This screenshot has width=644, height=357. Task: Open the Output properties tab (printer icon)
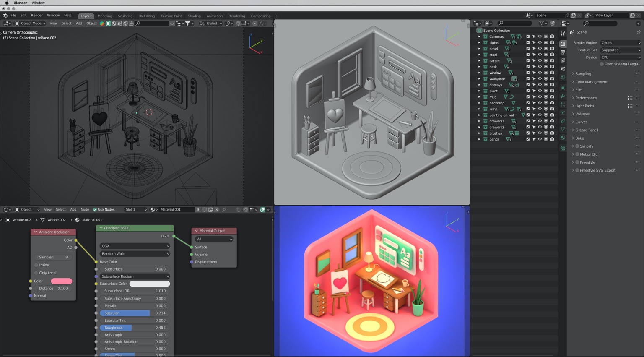[563, 52]
